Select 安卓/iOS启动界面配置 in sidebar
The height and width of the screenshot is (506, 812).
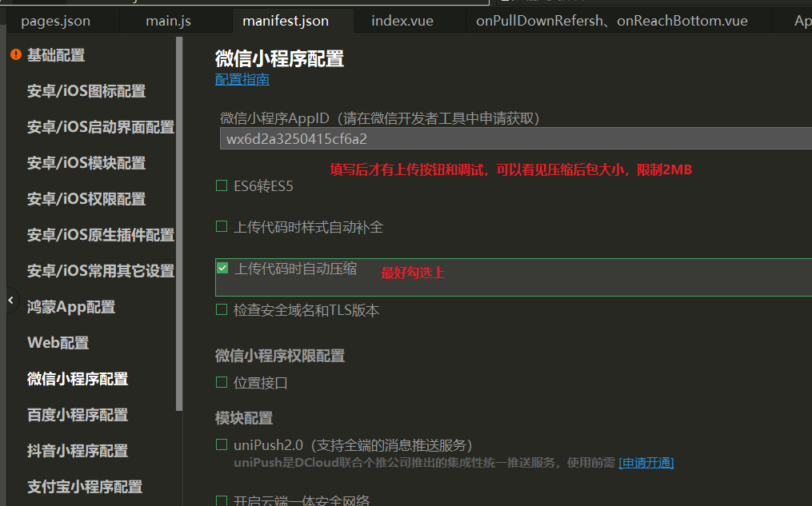[101, 127]
